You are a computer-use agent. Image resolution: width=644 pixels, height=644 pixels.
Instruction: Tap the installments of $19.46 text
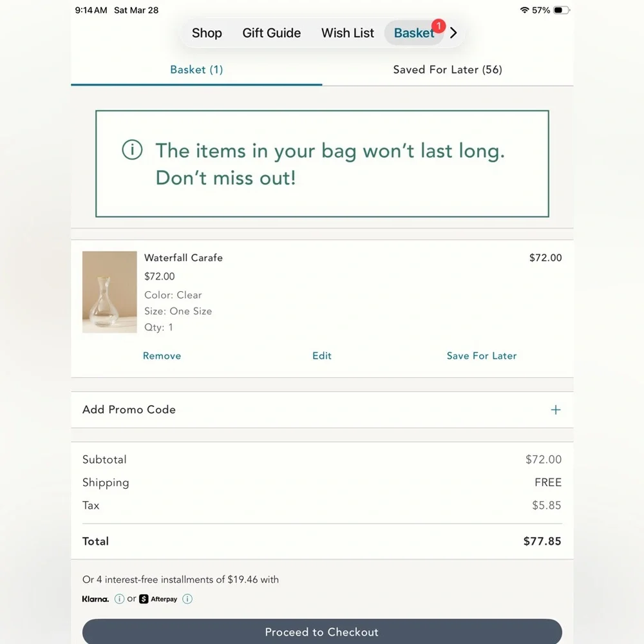coord(180,580)
